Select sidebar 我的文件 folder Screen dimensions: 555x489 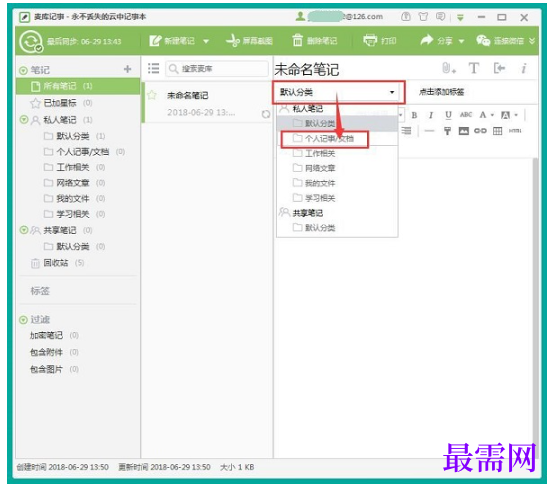click(73, 199)
